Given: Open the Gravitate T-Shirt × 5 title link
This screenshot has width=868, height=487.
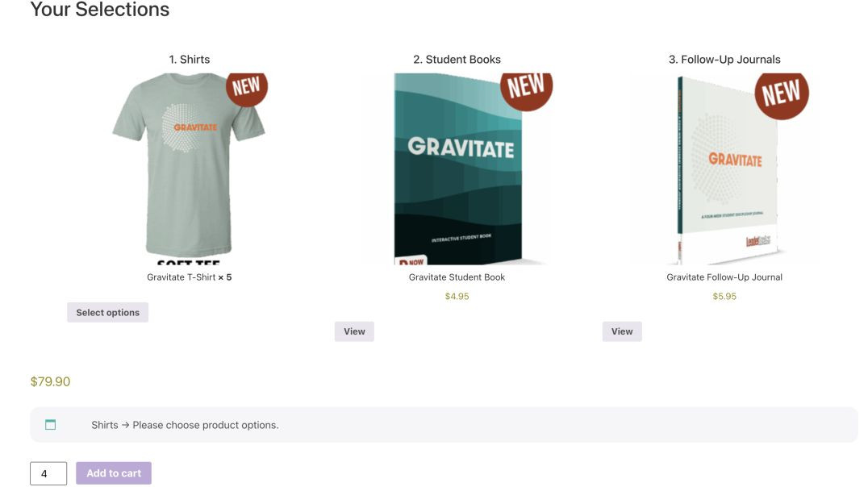Looking at the screenshot, I should click(x=189, y=277).
